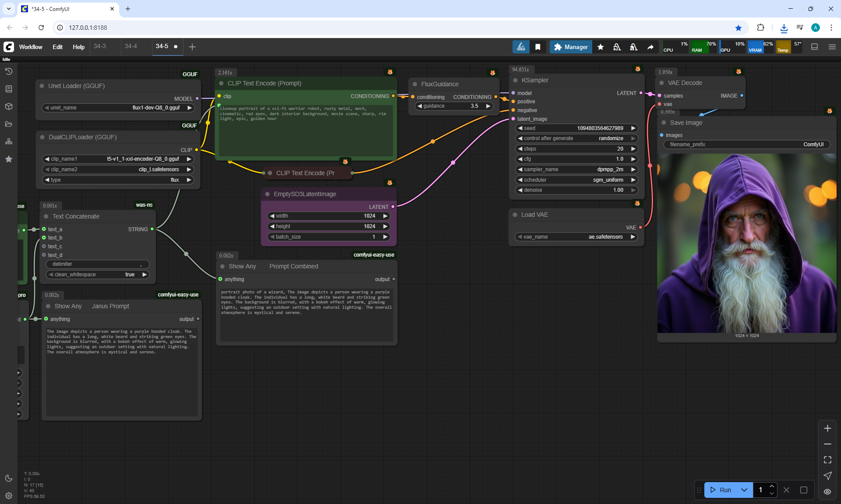
Task: Open the node library cube icon
Action: pyautogui.click(x=9, y=106)
